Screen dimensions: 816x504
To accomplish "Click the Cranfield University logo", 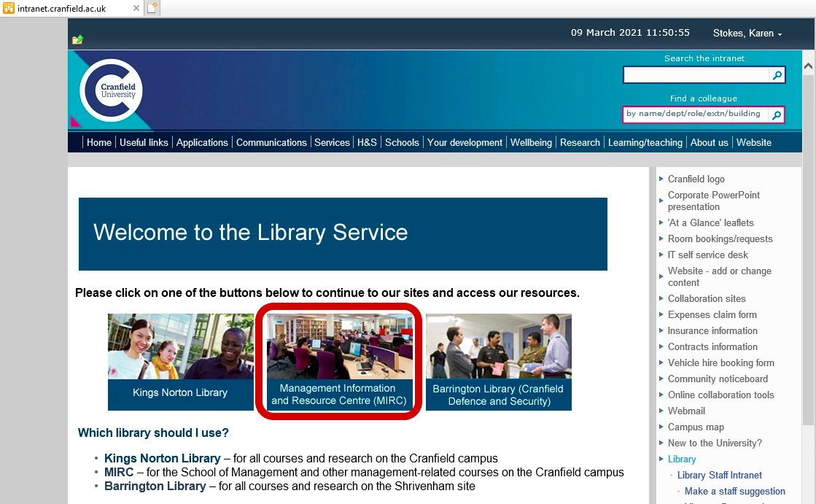I will tap(111, 90).
